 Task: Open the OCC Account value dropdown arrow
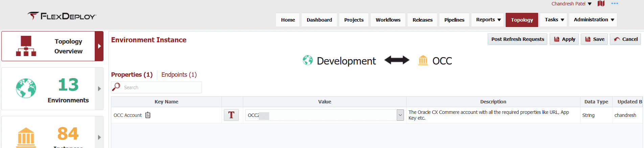tap(400, 115)
